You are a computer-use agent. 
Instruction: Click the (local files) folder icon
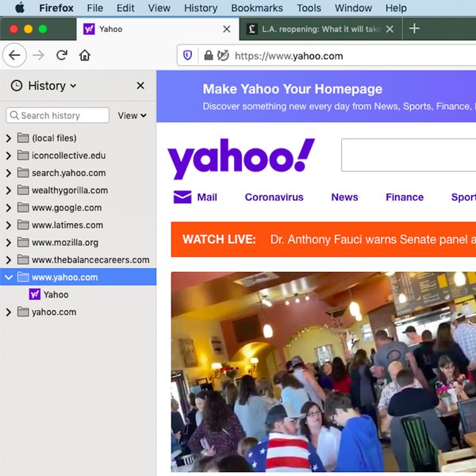coord(23,138)
